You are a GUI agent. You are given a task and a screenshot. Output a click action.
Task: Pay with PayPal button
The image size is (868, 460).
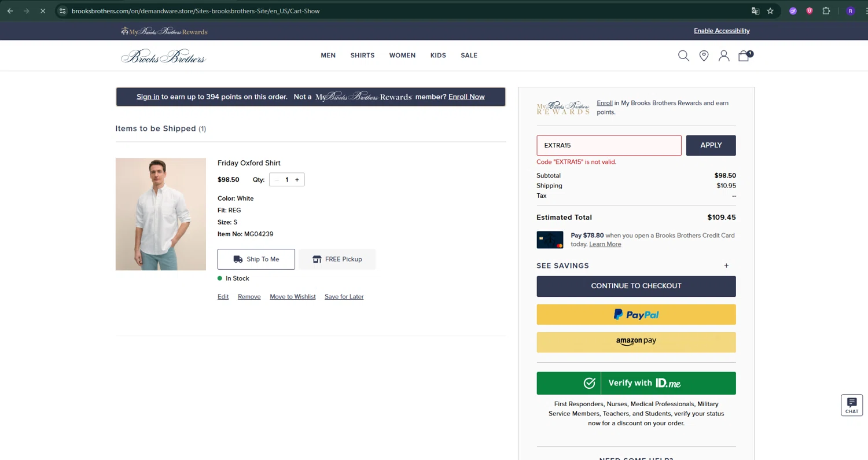pos(636,315)
